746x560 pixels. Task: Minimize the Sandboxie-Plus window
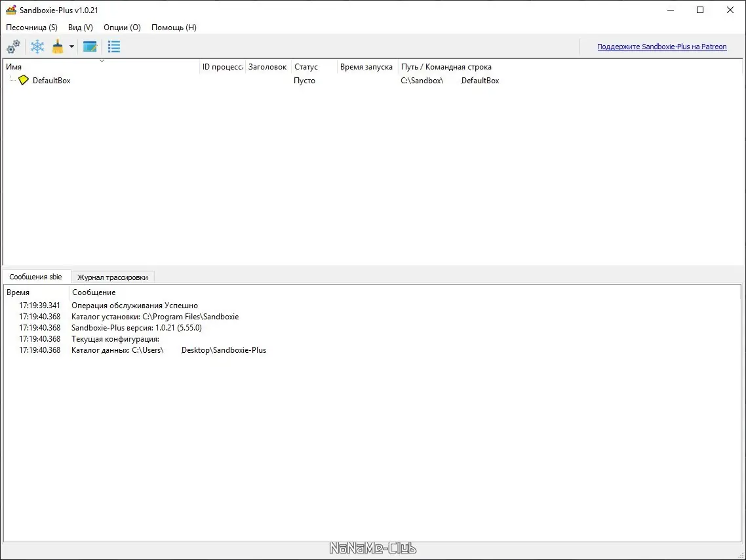(x=671, y=10)
